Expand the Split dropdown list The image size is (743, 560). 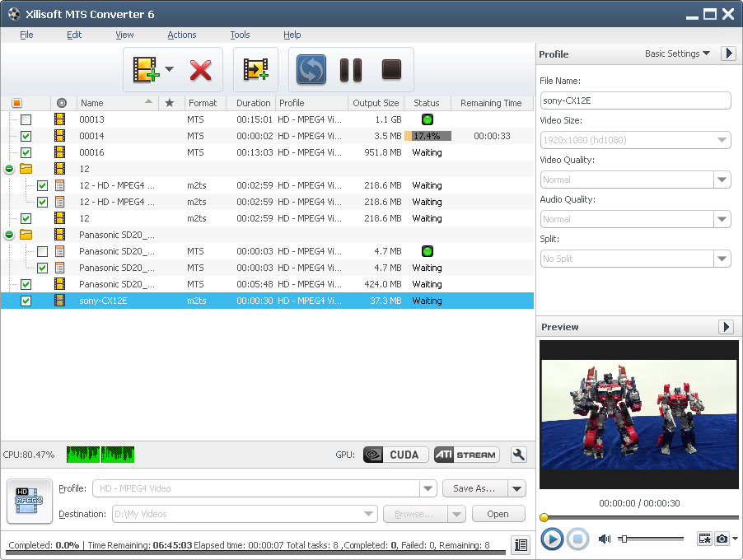pos(722,259)
